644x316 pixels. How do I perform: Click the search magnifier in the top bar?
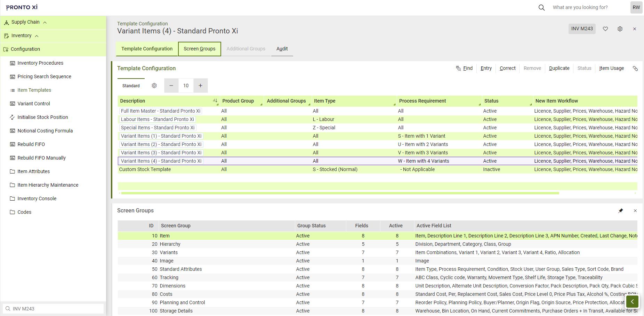541,7
